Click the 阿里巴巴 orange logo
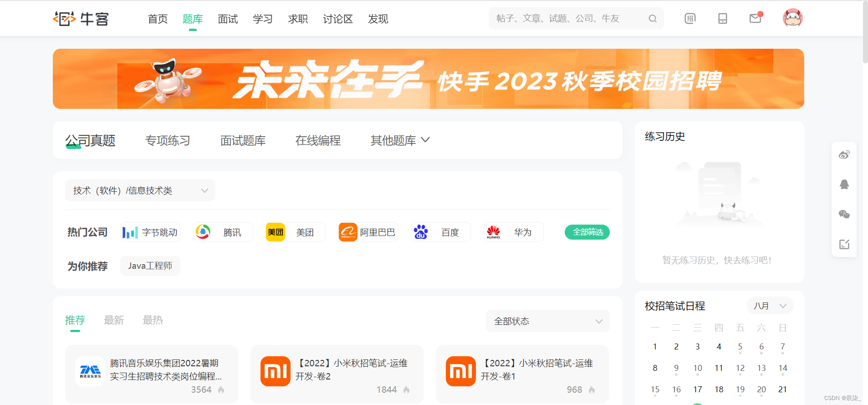Viewport: 868px width, 405px height. coord(348,232)
